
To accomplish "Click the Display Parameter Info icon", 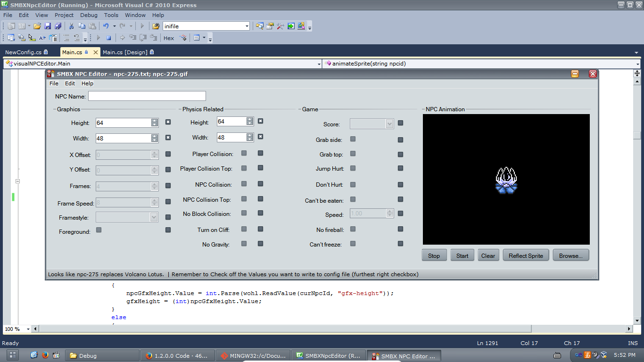I will pyautogui.click(x=22, y=38).
